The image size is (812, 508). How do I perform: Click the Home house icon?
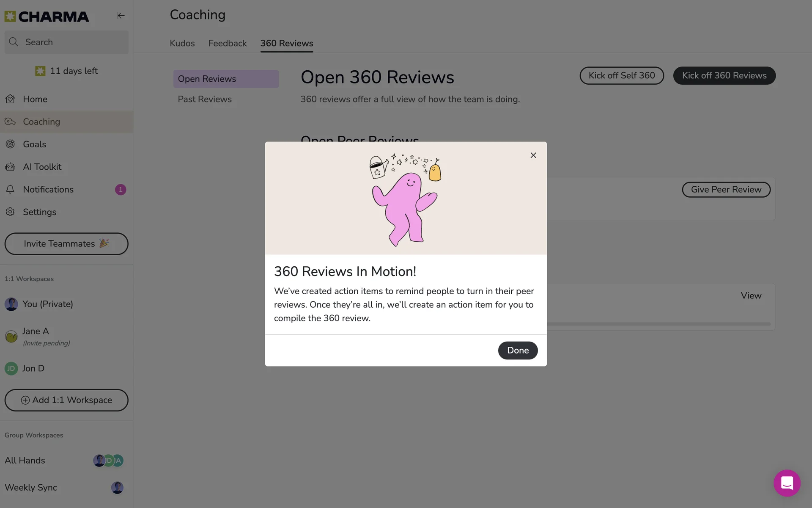click(11, 99)
